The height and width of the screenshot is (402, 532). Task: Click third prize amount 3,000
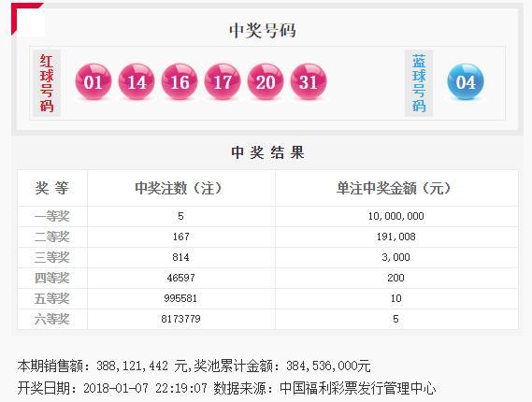(x=395, y=257)
